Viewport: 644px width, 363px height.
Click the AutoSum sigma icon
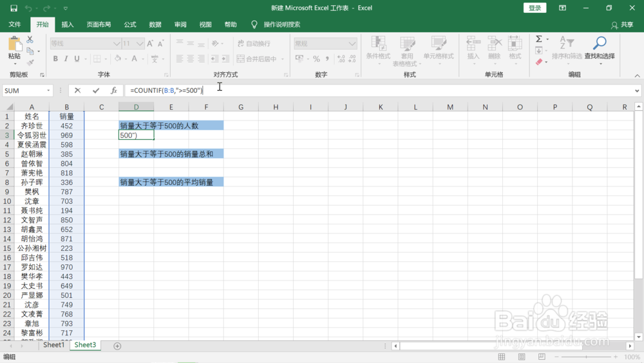point(539,39)
